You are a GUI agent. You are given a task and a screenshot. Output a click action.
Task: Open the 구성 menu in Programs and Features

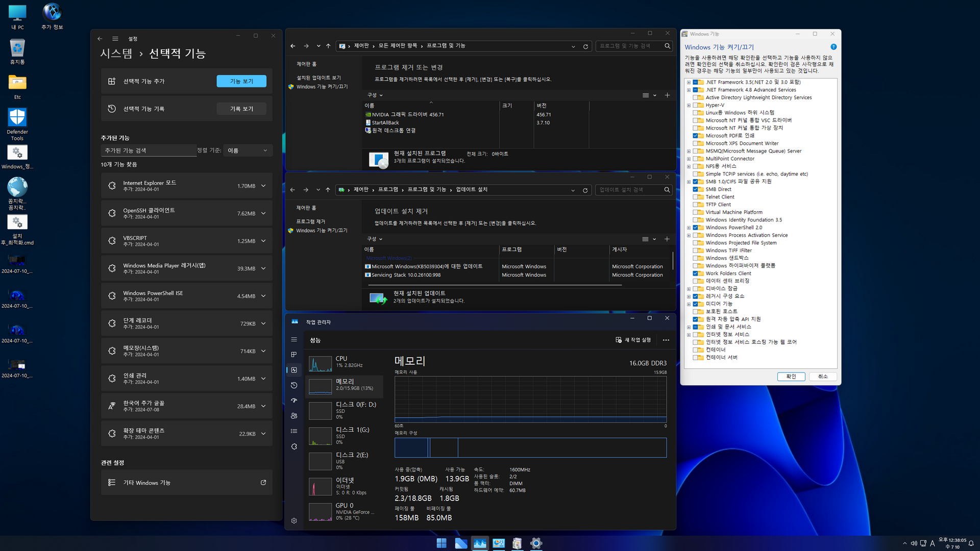pyautogui.click(x=375, y=95)
